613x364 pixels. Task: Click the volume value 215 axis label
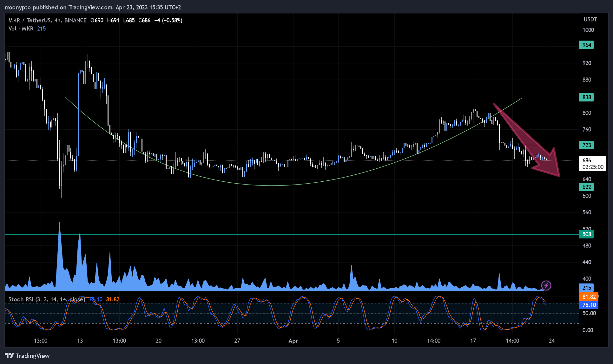tap(586, 288)
